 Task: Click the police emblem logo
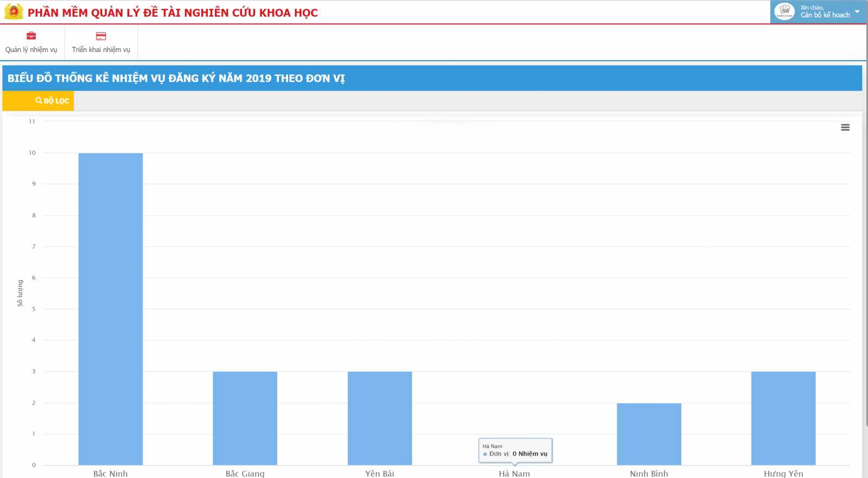pos(14,11)
